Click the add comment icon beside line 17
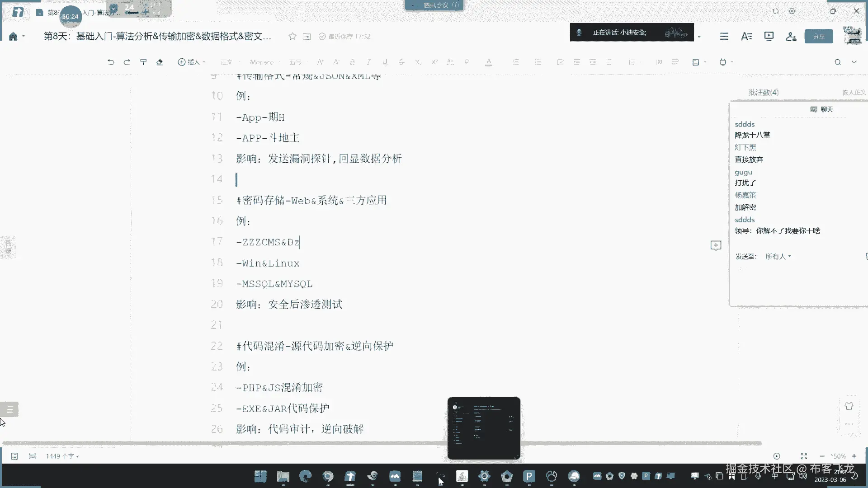Viewport: 868px width, 488px height. point(716,245)
